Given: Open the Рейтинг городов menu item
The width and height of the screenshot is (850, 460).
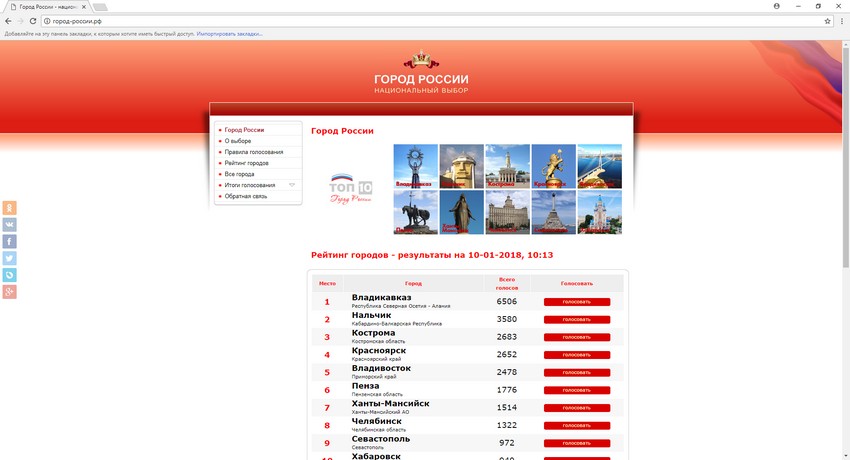Looking at the screenshot, I should click(x=246, y=163).
